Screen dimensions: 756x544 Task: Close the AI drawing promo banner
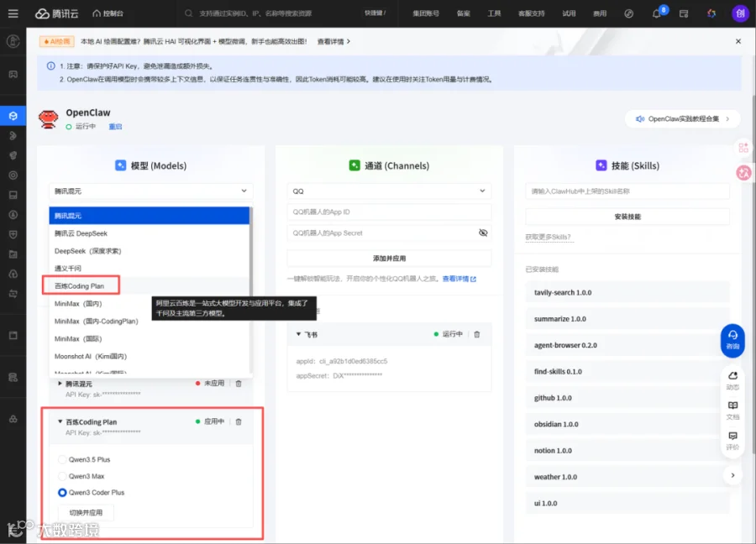click(x=738, y=41)
